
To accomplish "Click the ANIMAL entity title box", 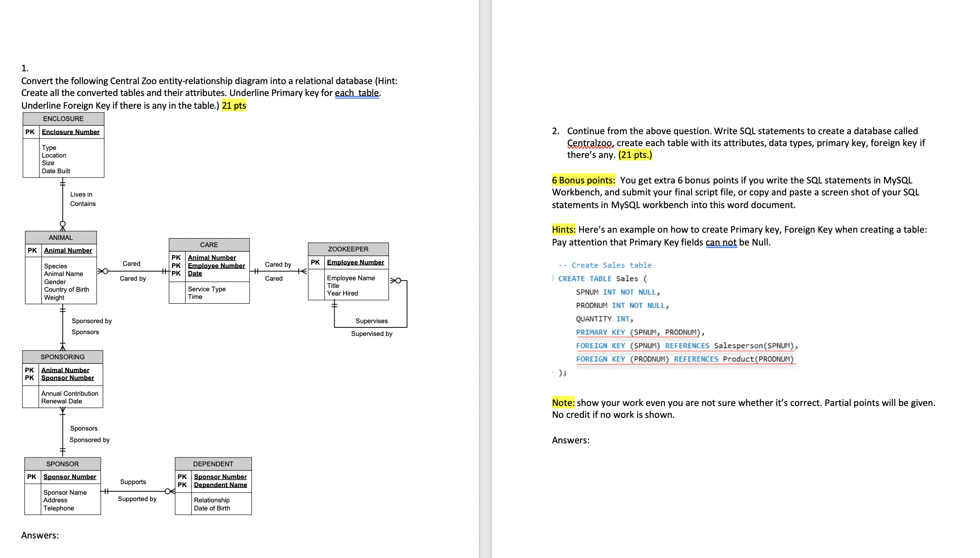I will click(61, 237).
